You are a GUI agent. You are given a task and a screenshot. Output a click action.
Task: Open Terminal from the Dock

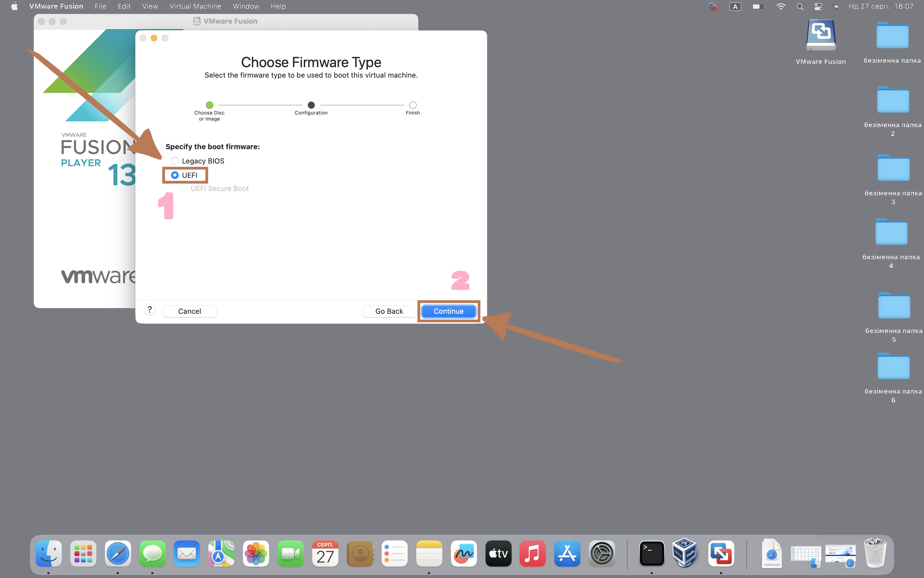tap(652, 553)
